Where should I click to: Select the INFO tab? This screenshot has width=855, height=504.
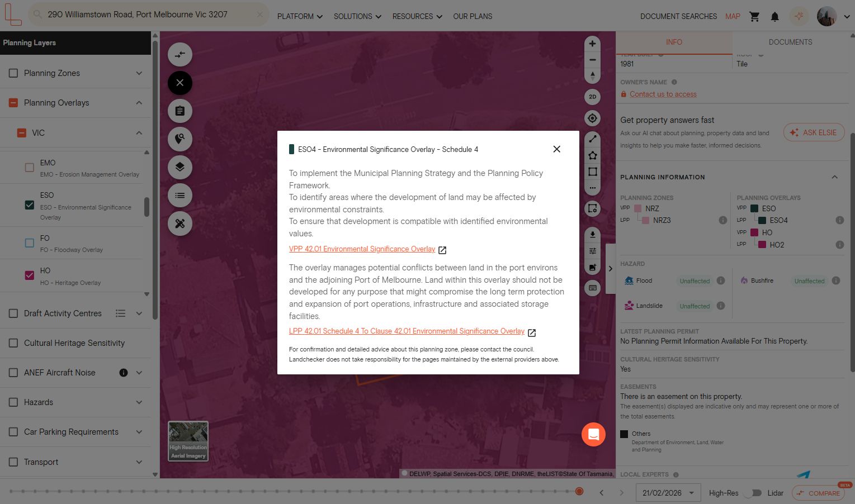pyautogui.click(x=674, y=42)
